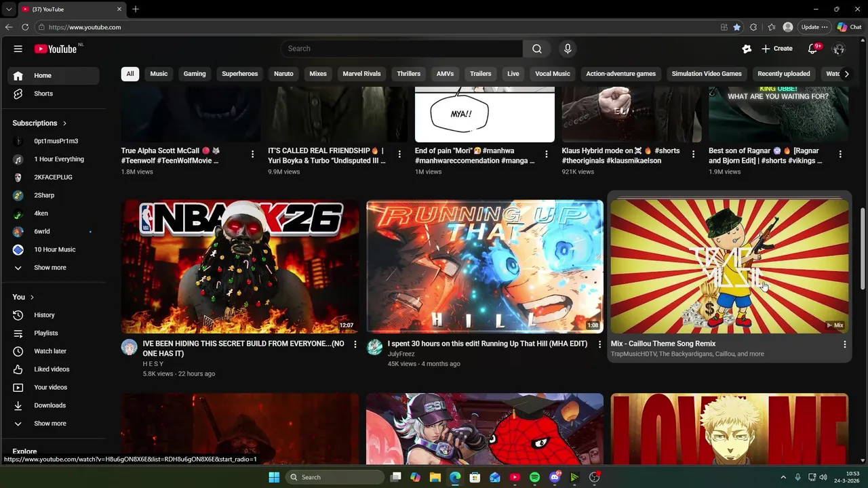Image resolution: width=868 pixels, height=488 pixels.
Task: Open options for Caillou Theme Song Remix mix
Action: tap(844, 344)
